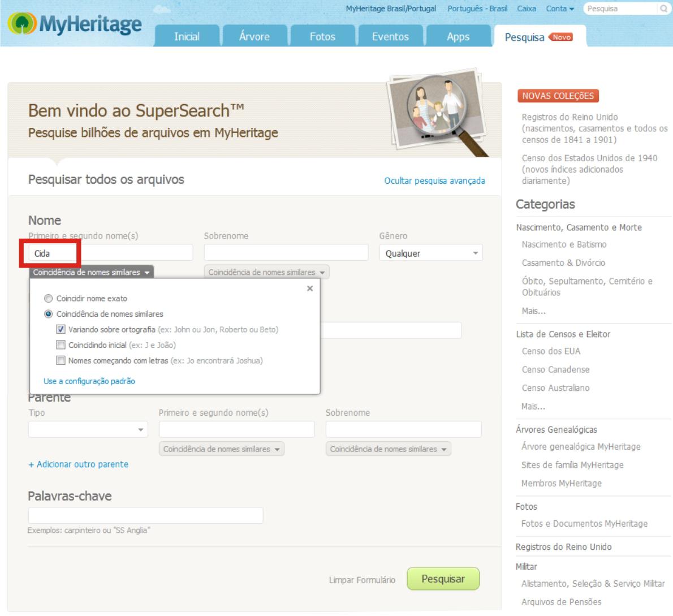Open the Apps tab
The width and height of the screenshot is (673, 616).
point(458,36)
